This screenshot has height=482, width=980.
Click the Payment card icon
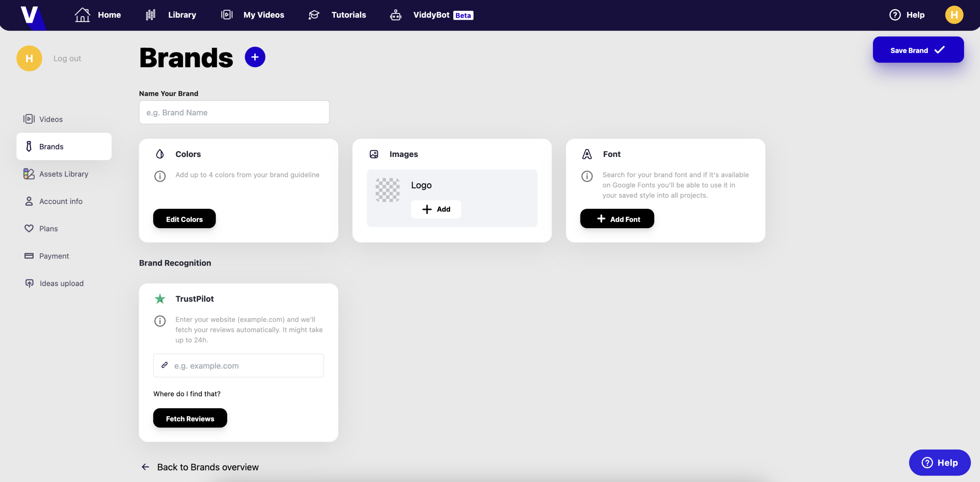click(29, 256)
